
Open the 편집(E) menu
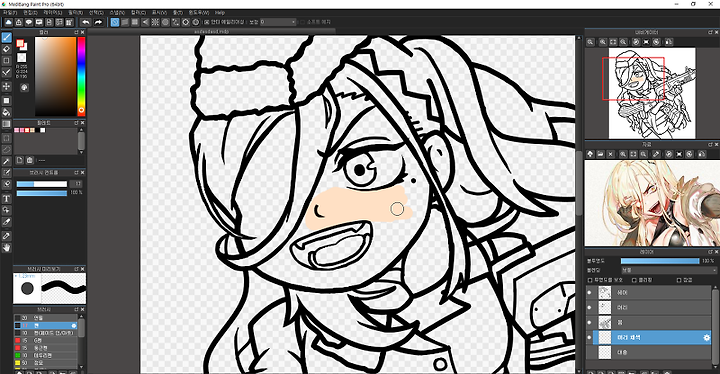pyautogui.click(x=30, y=13)
